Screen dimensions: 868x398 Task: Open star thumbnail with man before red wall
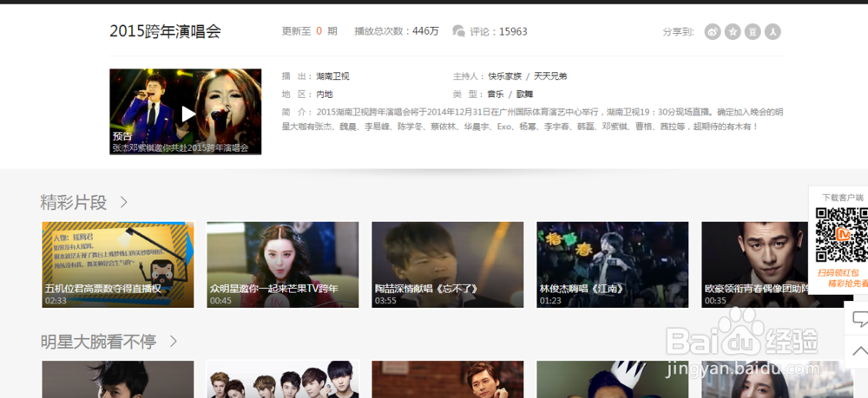(448, 379)
